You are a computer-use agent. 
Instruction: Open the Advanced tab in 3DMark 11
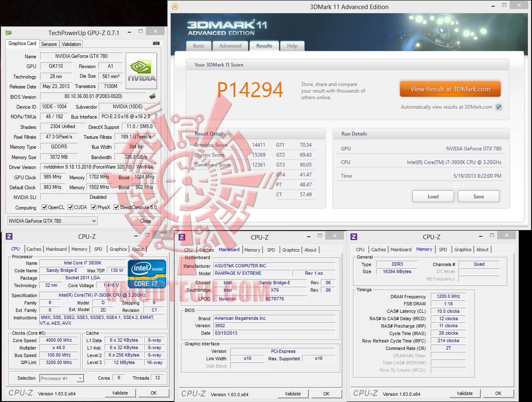point(230,46)
